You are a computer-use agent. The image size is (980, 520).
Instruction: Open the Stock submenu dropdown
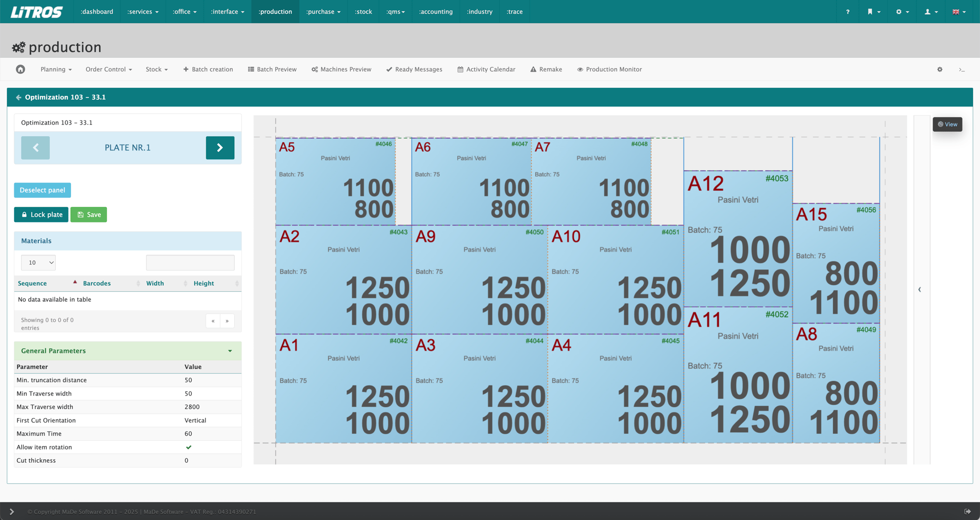tap(157, 70)
